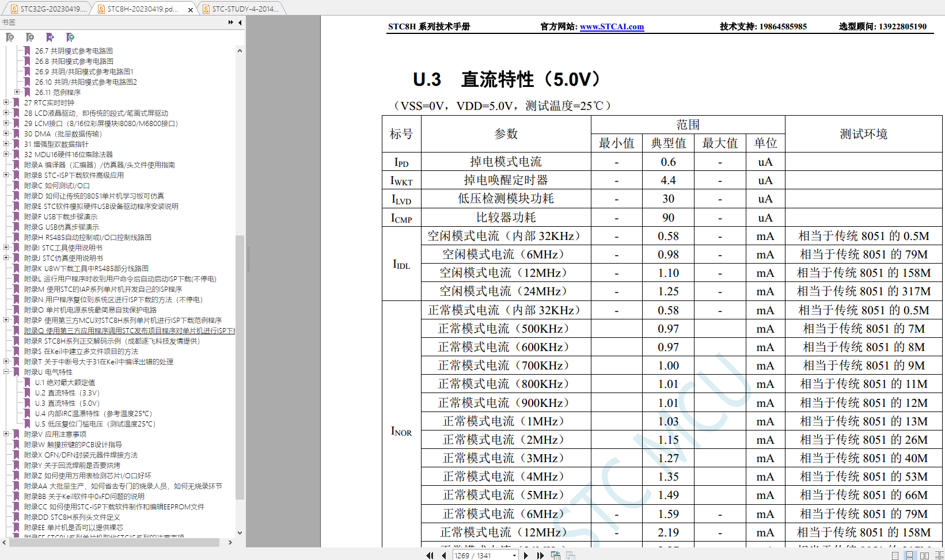This screenshot has width=945, height=560.
Task: Go to the first page
Action: coord(430,555)
